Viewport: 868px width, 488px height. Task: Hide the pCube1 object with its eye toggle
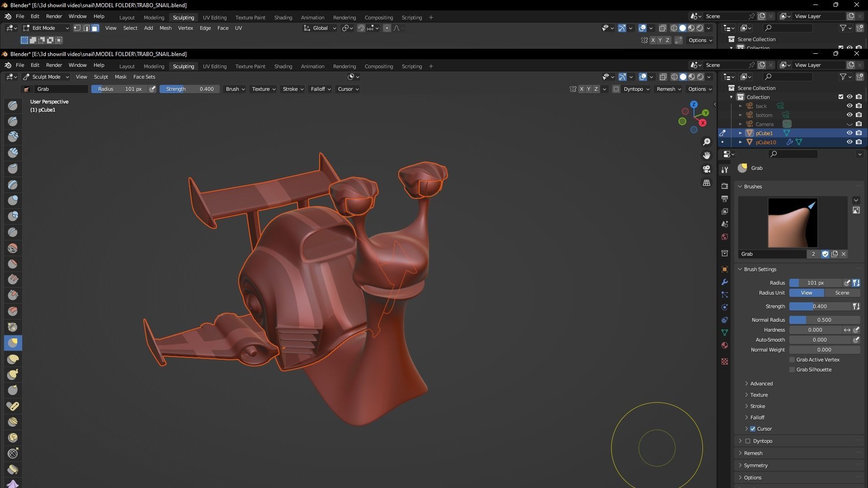point(850,133)
